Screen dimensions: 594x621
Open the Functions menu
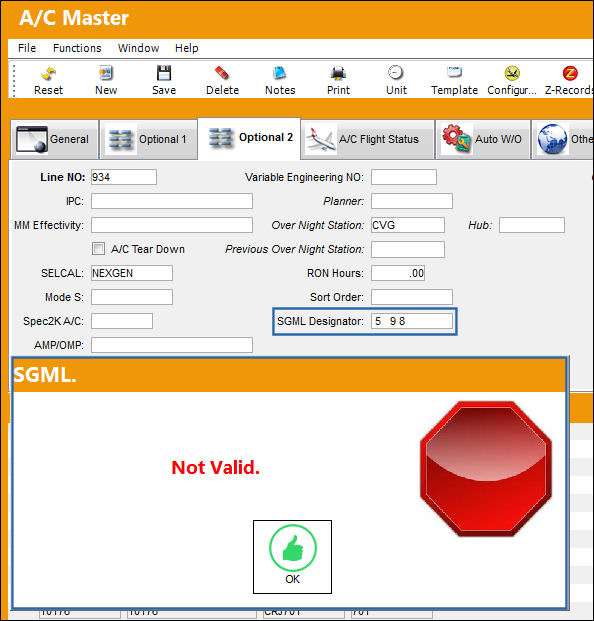77,48
